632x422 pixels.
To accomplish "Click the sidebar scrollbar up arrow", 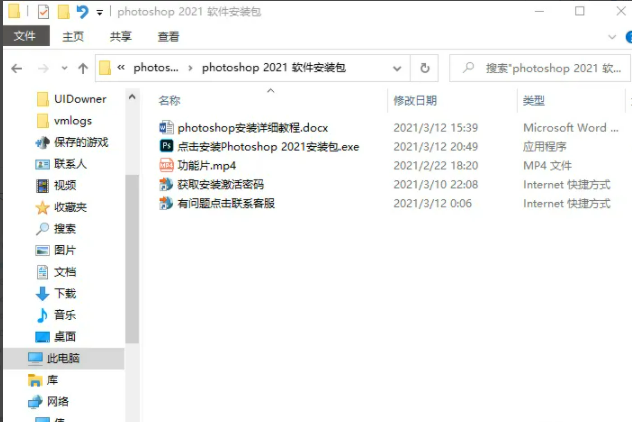I will point(132,97).
